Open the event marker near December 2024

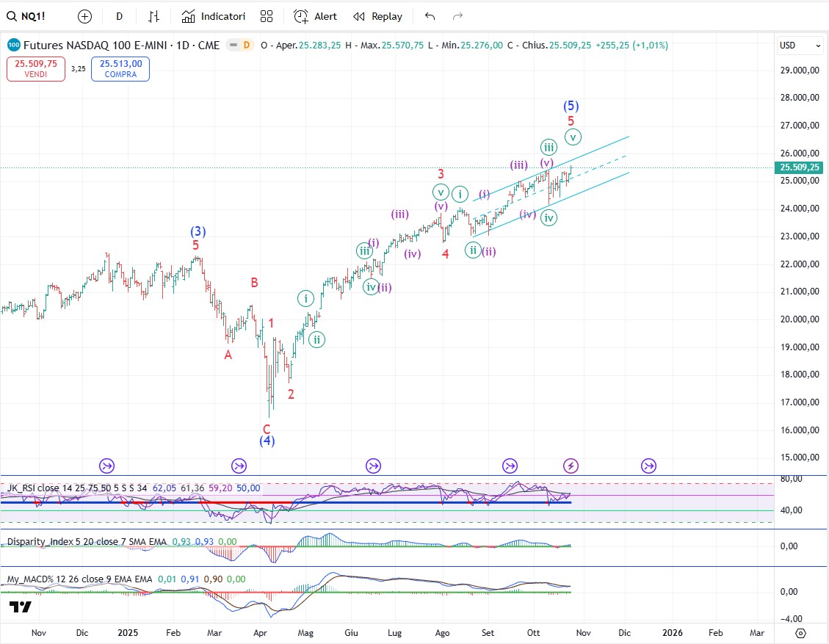point(106,466)
